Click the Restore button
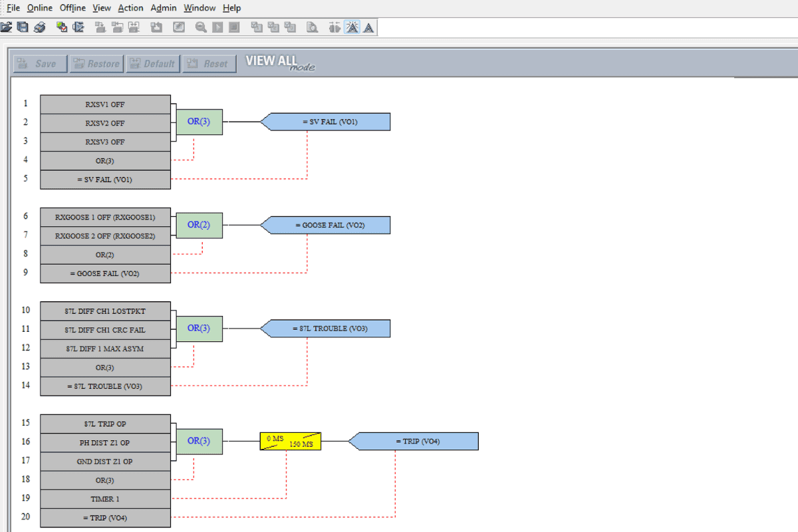 pos(96,64)
